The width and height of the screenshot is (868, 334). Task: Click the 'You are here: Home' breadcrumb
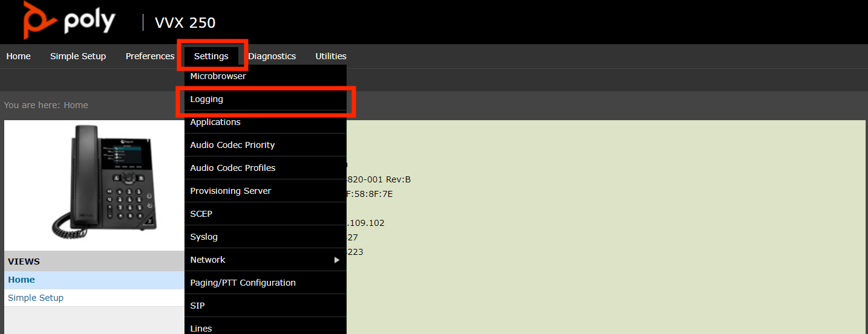(46, 105)
